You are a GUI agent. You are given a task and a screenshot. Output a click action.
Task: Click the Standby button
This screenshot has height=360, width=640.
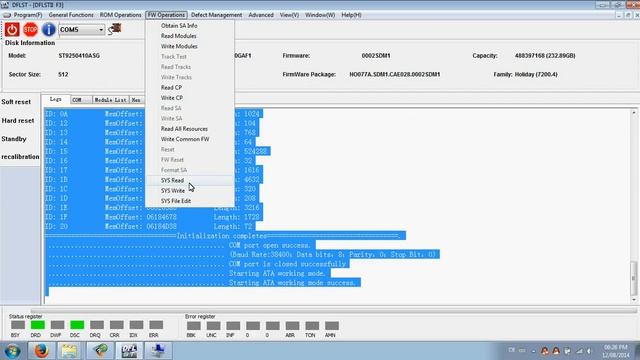point(14,139)
